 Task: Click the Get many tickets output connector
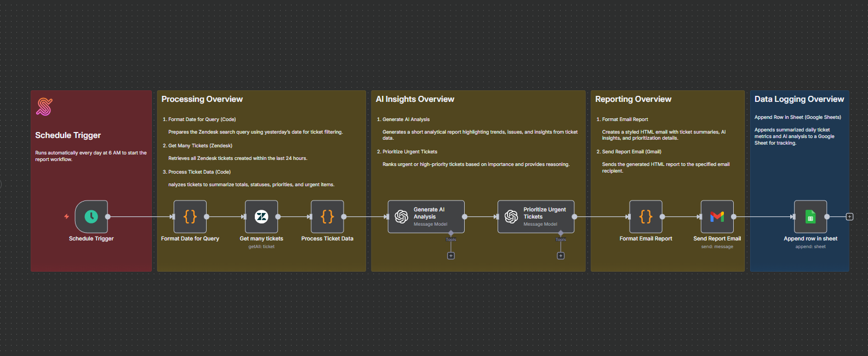click(x=278, y=217)
